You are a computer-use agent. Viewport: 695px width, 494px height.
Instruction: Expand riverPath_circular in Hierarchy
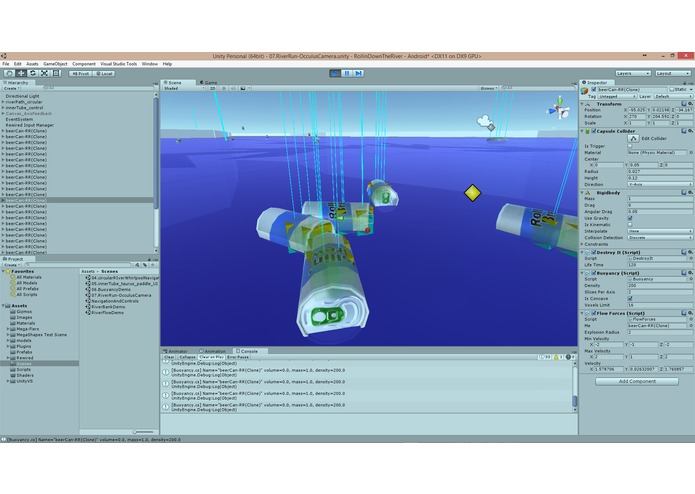[x=3, y=102]
